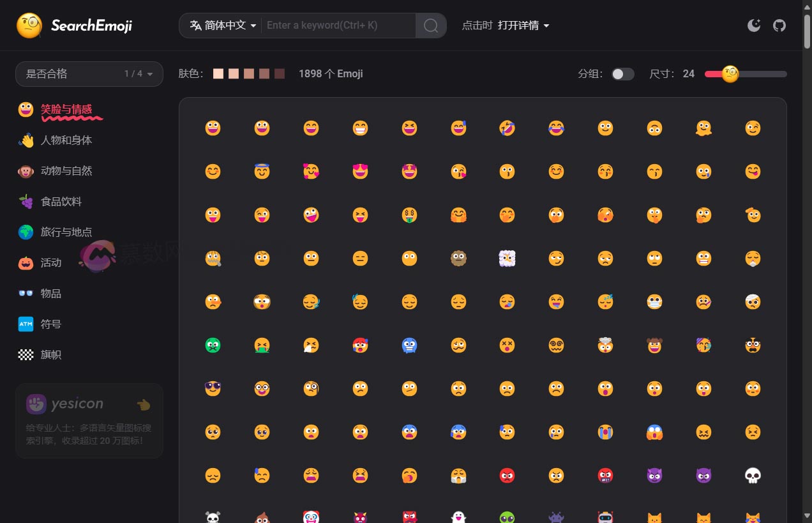812x523 pixels.
Task: Click the money-mouth face emoji
Action: (409, 215)
